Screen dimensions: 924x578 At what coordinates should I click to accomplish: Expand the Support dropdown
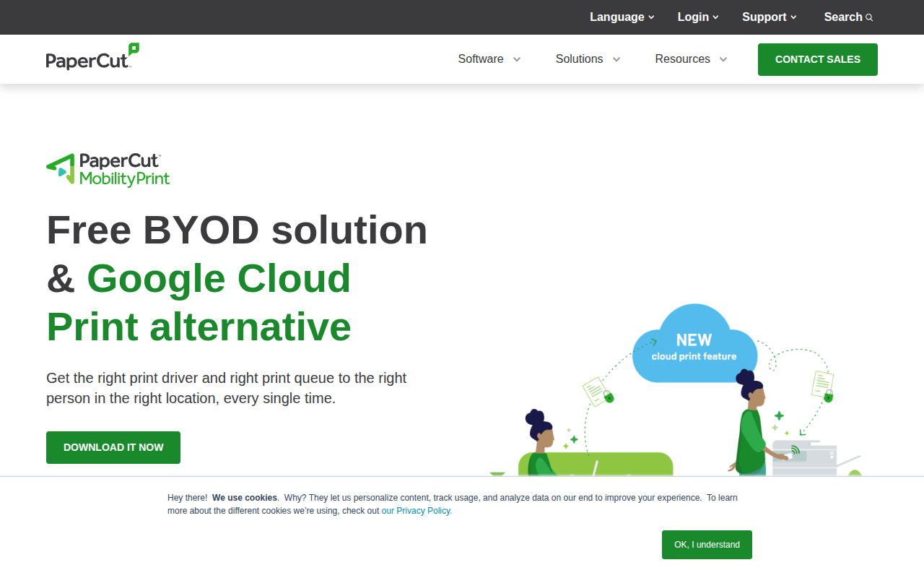(x=770, y=17)
